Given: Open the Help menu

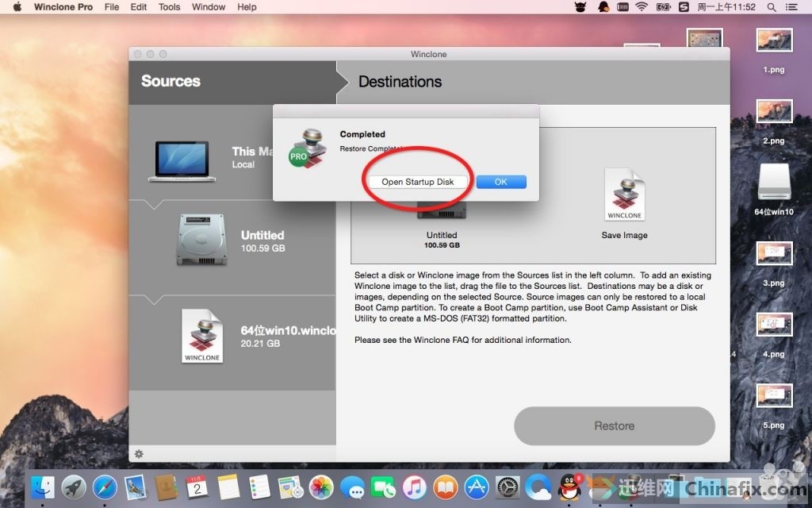Looking at the screenshot, I should click(x=247, y=6).
